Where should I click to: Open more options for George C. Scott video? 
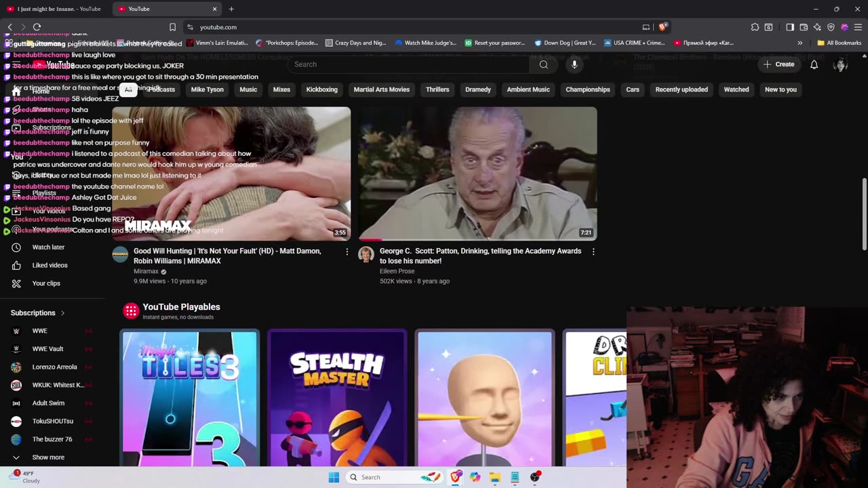[x=593, y=251]
